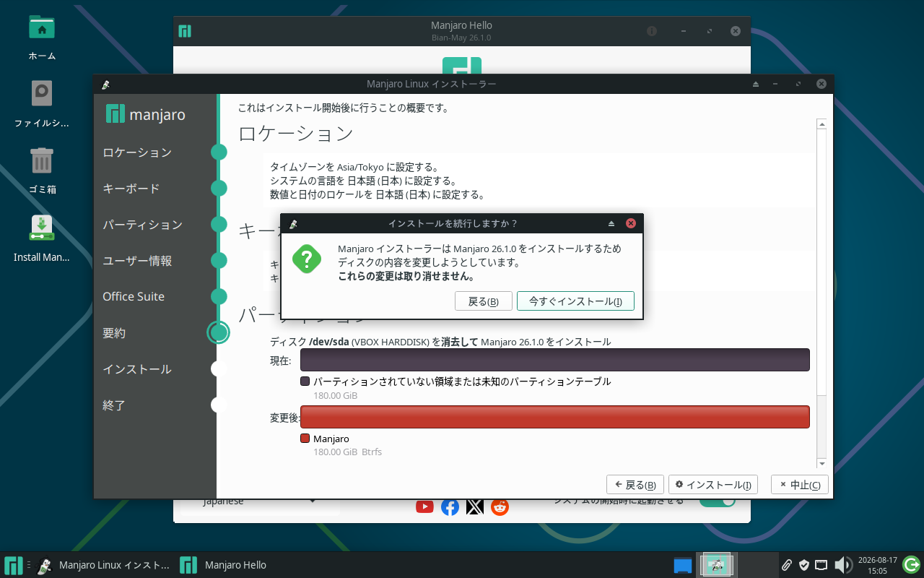Click the summary vertical scrollbar thumb

coord(821,262)
